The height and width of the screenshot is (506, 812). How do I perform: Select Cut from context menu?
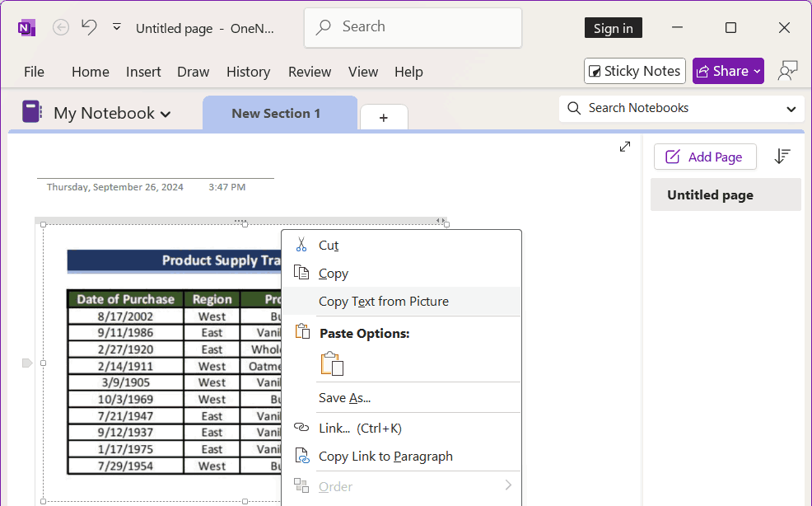coord(329,246)
